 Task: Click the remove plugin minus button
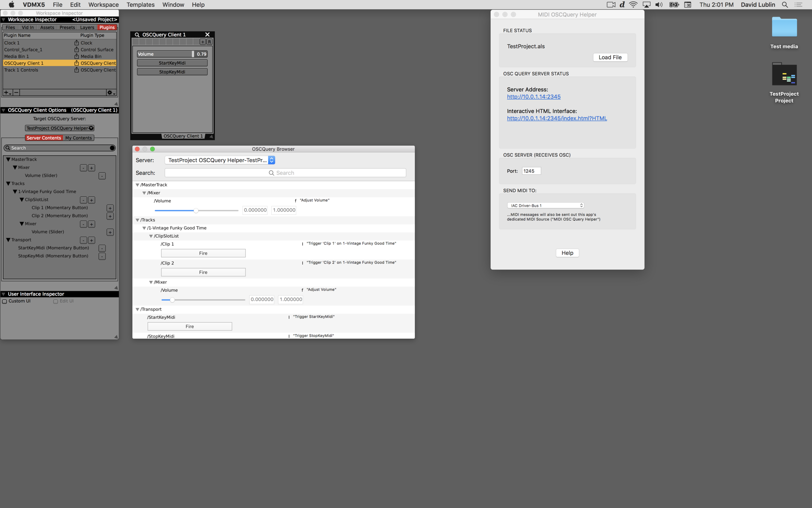[16, 92]
